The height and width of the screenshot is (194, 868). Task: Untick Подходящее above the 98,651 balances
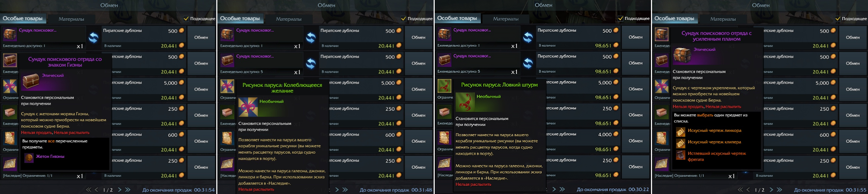621,18
